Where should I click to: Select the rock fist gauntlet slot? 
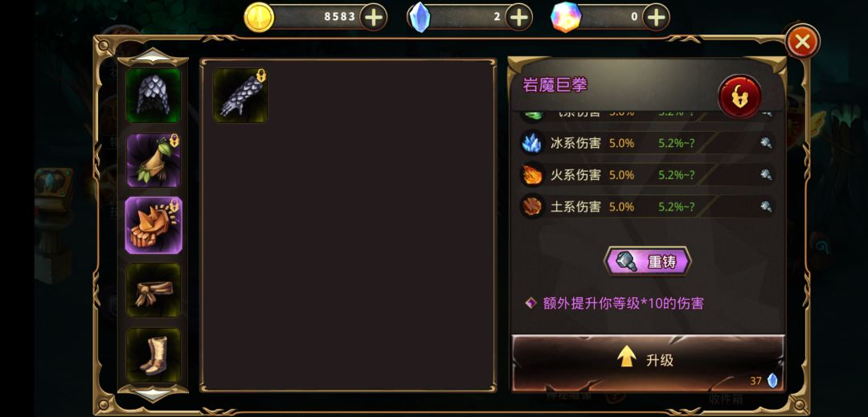[x=154, y=225]
